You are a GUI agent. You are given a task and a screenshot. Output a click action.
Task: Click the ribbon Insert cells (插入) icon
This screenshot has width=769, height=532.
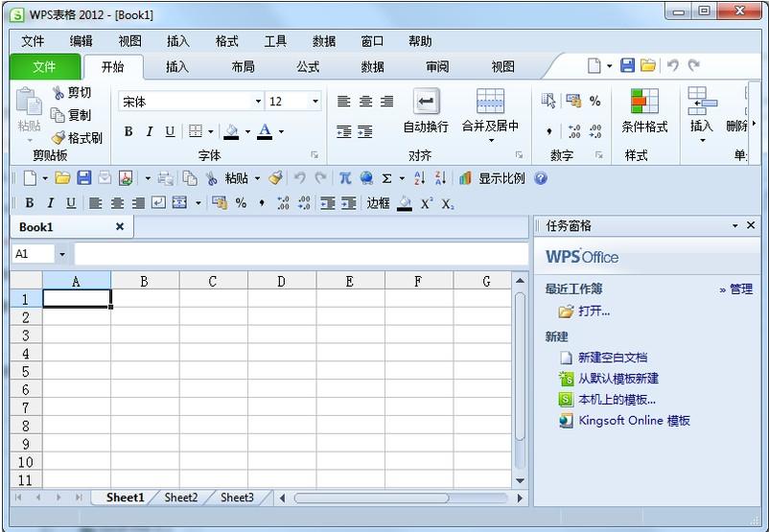coord(702,101)
